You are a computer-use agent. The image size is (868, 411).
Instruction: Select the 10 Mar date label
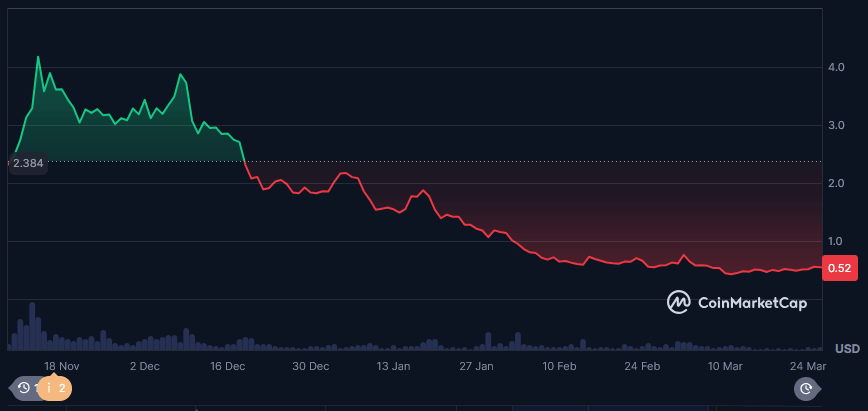[x=726, y=367]
